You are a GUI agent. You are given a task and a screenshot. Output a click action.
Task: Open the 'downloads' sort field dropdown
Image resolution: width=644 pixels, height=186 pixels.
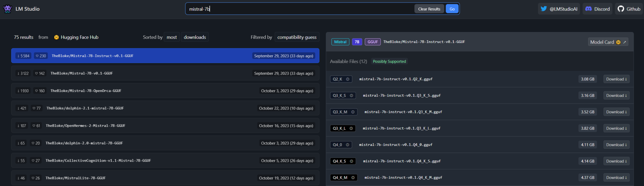(x=195, y=37)
